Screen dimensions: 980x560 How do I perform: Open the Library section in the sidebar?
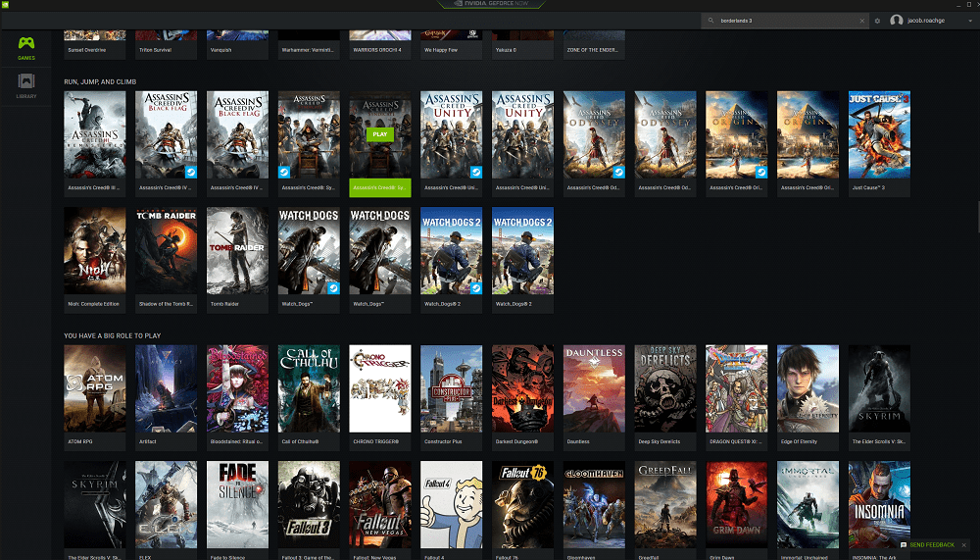pyautogui.click(x=26, y=86)
